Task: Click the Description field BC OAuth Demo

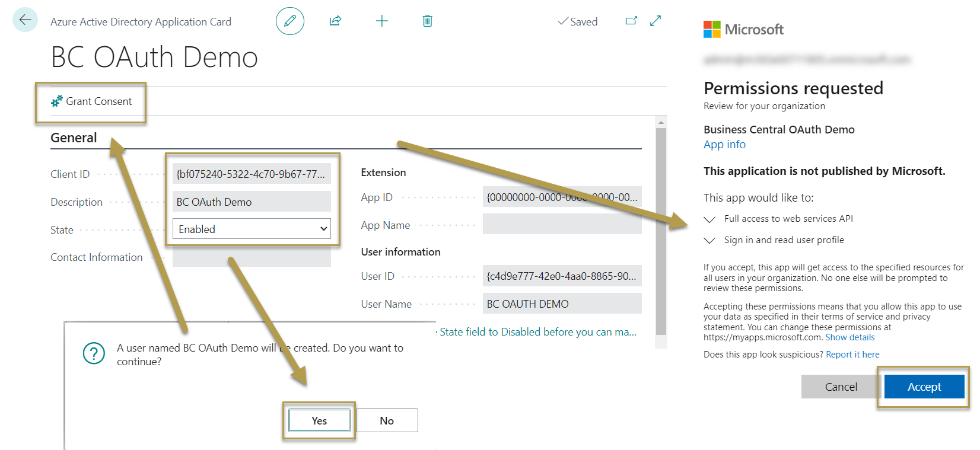Action: point(252,202)
